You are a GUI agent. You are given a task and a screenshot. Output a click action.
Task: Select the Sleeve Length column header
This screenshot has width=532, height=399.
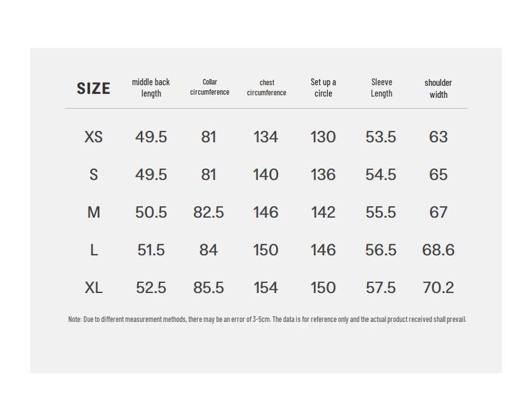382,88
